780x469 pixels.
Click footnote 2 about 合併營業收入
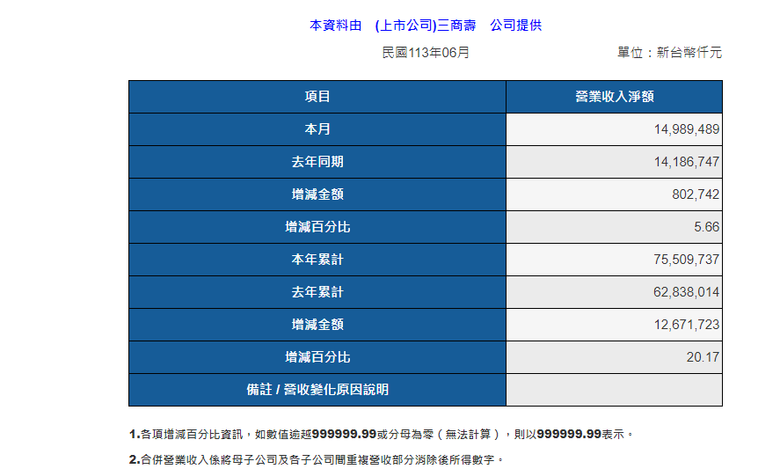pos(316,460)
